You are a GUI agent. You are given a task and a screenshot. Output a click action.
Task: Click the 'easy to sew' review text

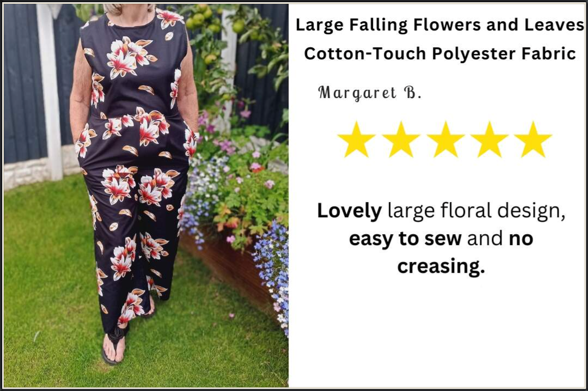(x=405, y=239)
